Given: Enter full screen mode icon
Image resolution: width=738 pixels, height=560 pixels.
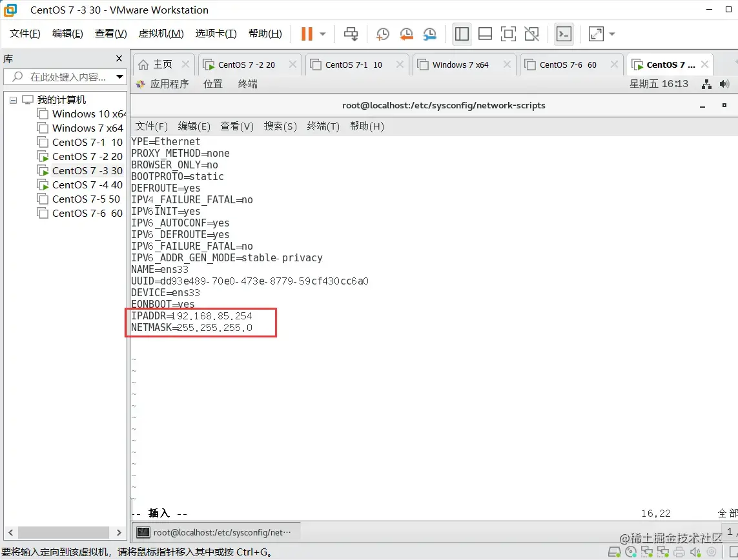Looking at the screenshot, I should point(508,34).
